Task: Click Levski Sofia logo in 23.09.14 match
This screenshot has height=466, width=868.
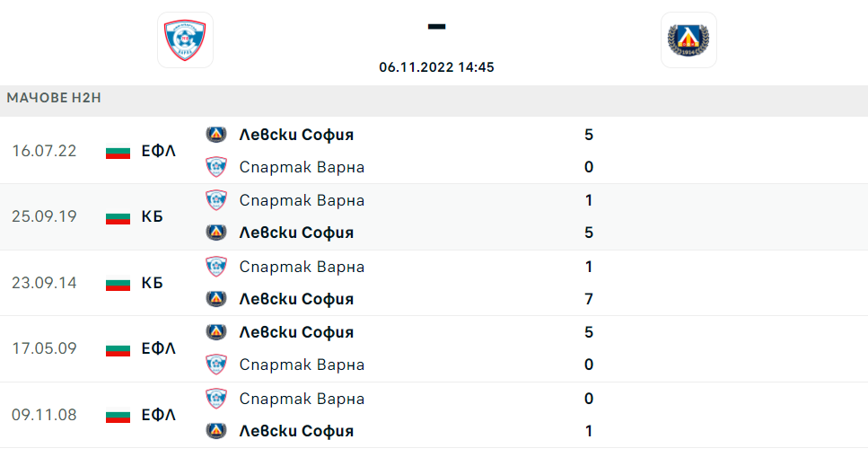Action: tap(216, 299)
